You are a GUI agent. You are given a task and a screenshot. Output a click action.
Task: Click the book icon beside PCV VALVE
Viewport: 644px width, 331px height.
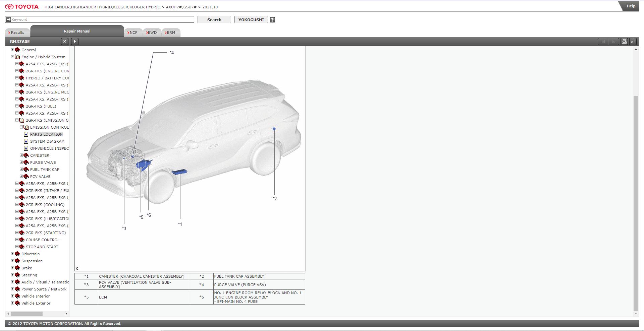pyautogui.click(x=26, y=177)
